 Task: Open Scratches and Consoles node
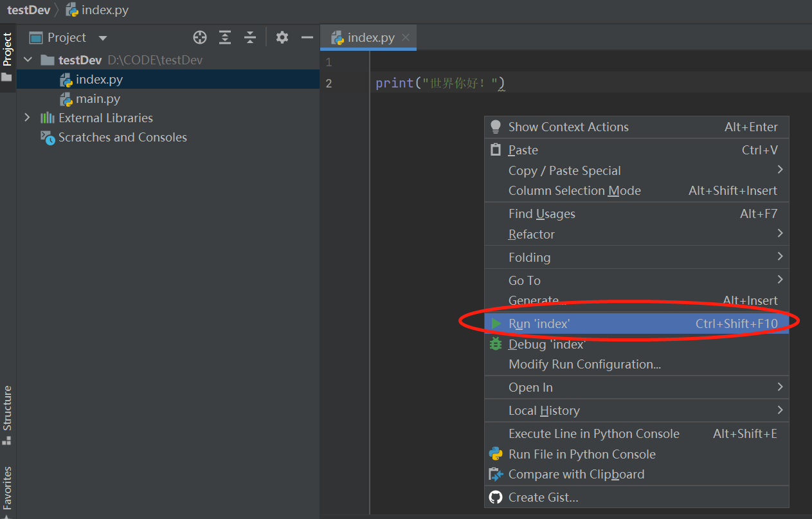122,137
